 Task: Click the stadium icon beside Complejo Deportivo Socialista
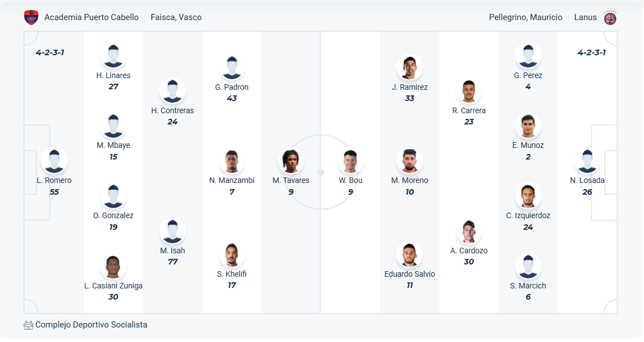coord(28,325)
